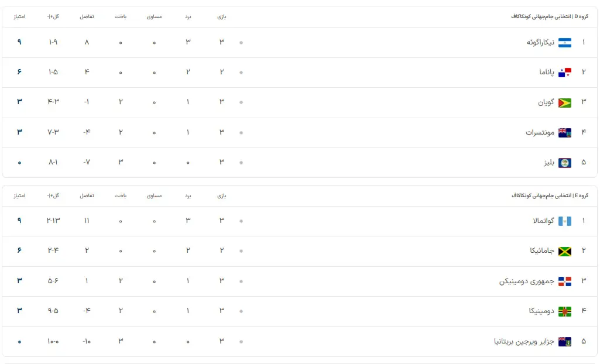The image size is (600, 364).
Task: Click the Nicaragua flag icon
Action: (x=564, y=43)
